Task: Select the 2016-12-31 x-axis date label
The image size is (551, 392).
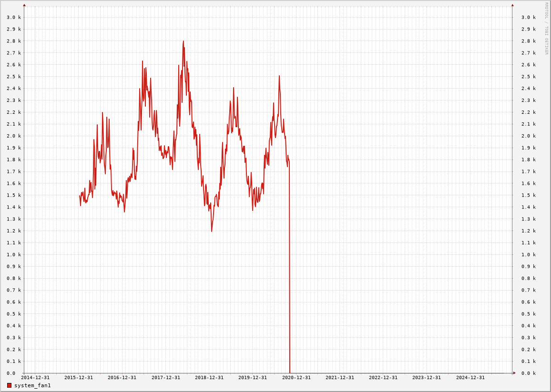Action: (122, 378)
